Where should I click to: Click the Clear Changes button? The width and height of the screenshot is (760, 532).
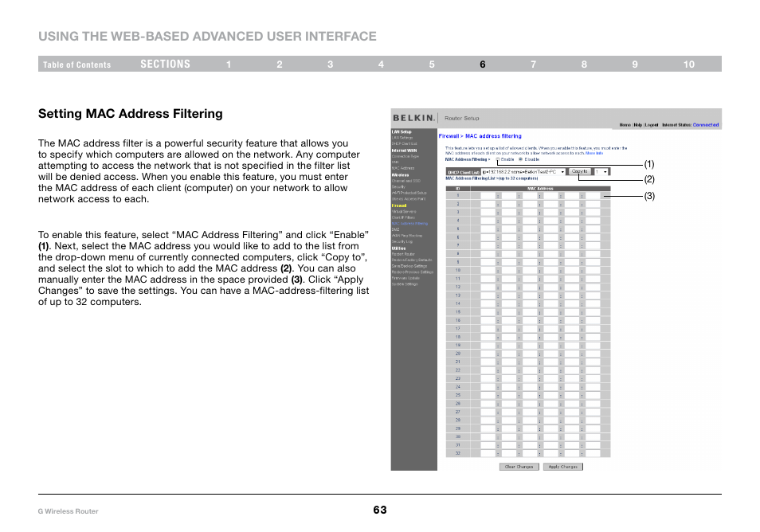point(519,467)
